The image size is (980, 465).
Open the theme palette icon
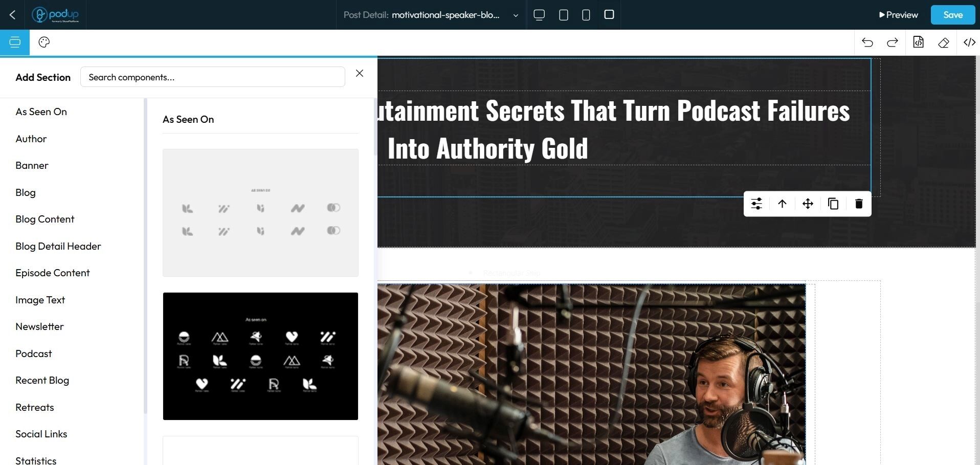point(44,42)
